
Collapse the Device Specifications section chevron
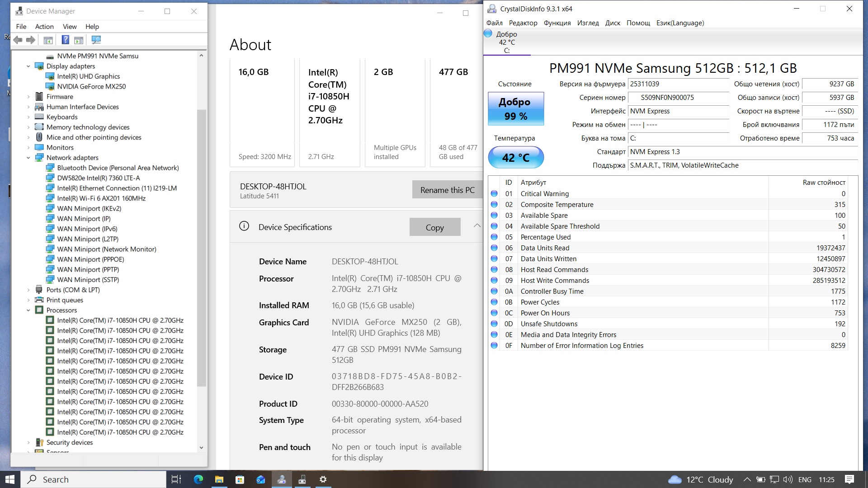point(477,226)
